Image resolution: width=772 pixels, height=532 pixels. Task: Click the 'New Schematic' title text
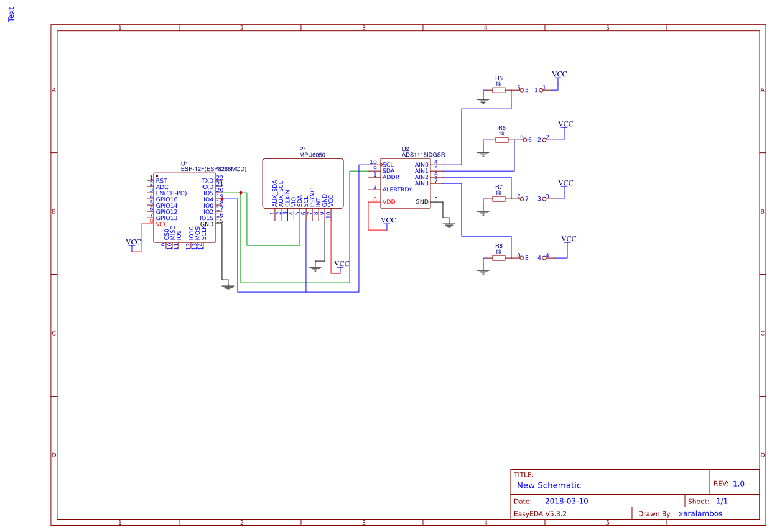pos(549,485)
